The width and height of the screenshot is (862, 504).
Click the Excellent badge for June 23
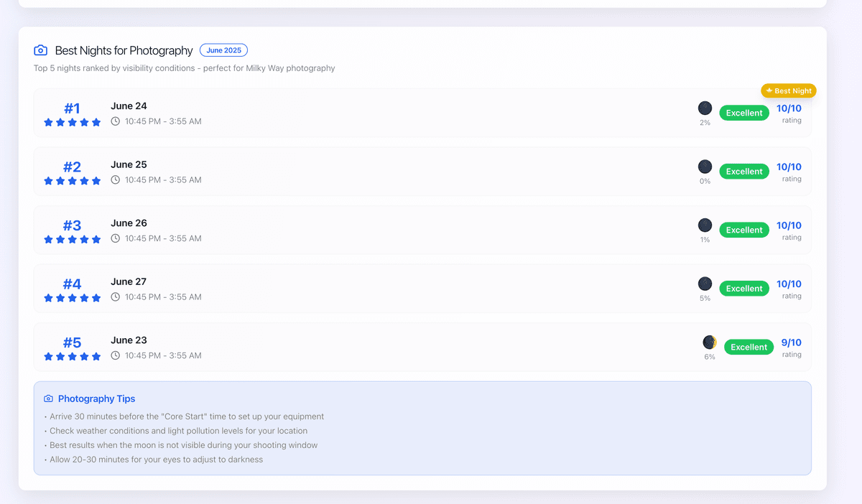click(749, 347)
